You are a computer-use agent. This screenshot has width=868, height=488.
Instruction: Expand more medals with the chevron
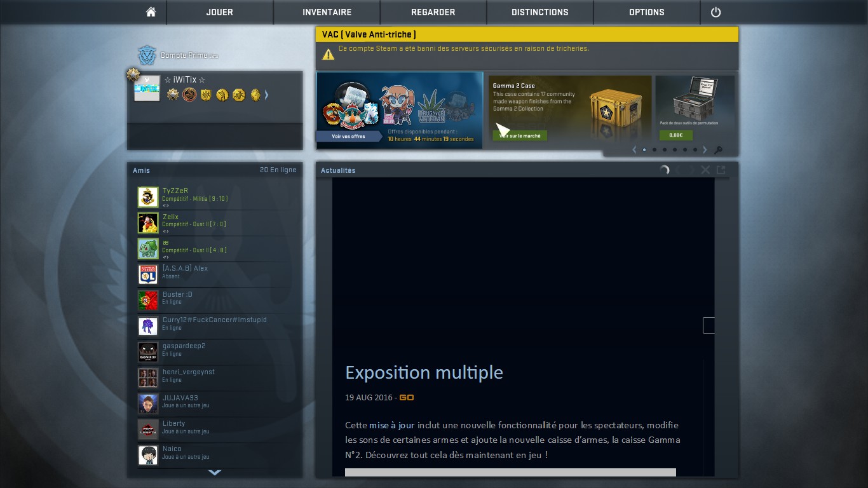[x=266, y=95]
